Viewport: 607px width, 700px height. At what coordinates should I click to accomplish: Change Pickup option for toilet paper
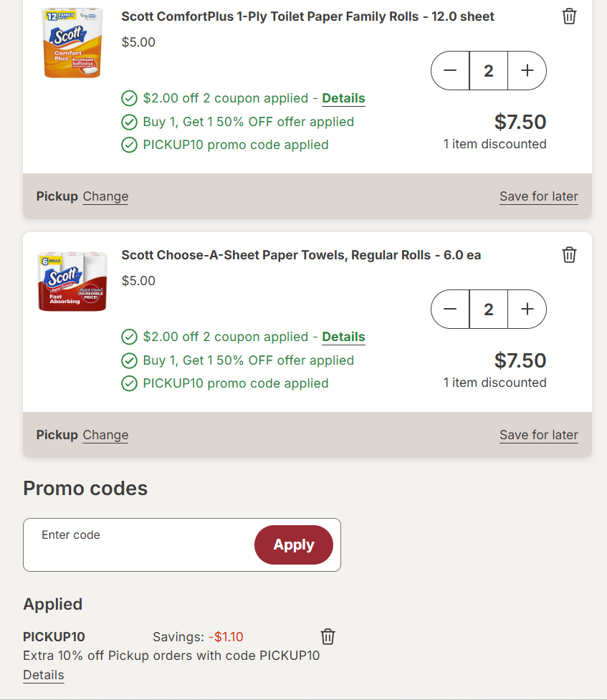[x=105, y=196]
